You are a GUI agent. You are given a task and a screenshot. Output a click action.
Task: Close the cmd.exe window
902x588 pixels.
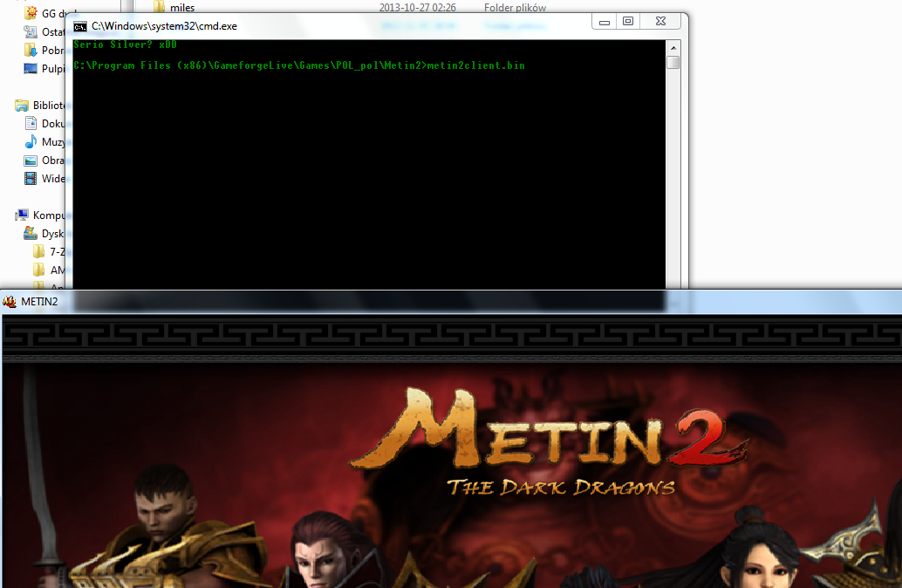coord(660,22)
